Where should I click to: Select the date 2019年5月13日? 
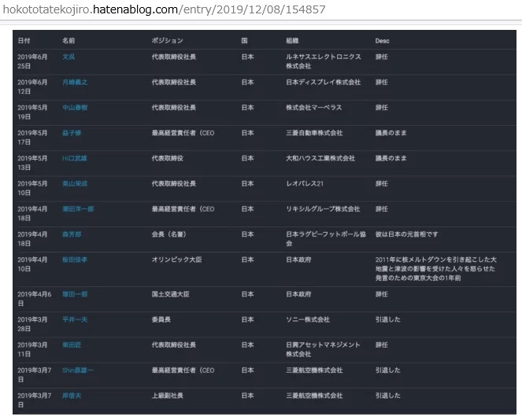pyautogui.click(x=32, y=163)
